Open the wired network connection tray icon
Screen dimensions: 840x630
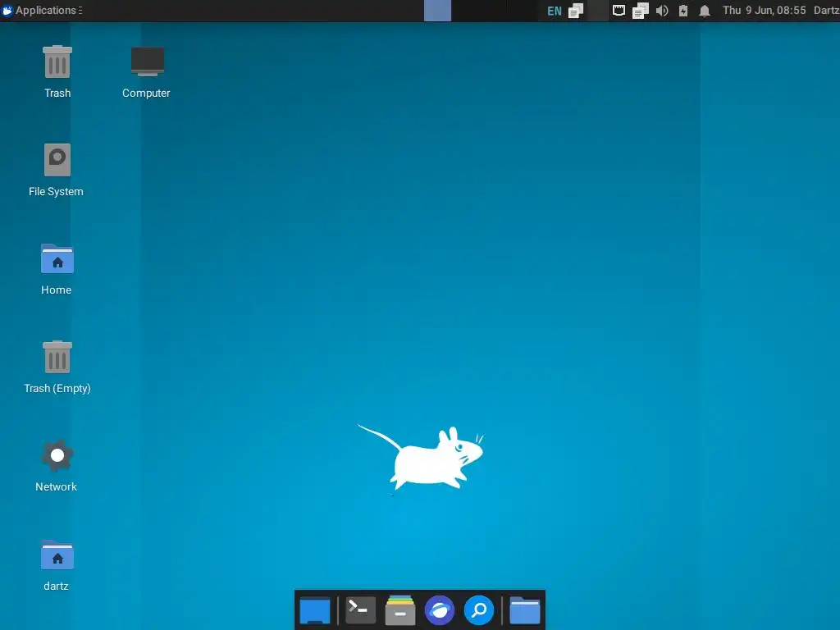click(x=619, y=11)
